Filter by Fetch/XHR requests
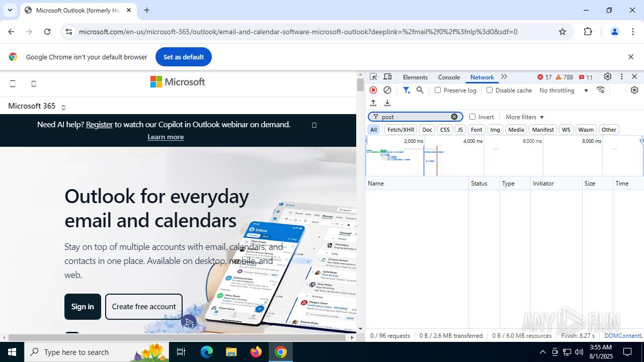Image resolution: width=644 pixels, height=362 pixels. [401, 130]
